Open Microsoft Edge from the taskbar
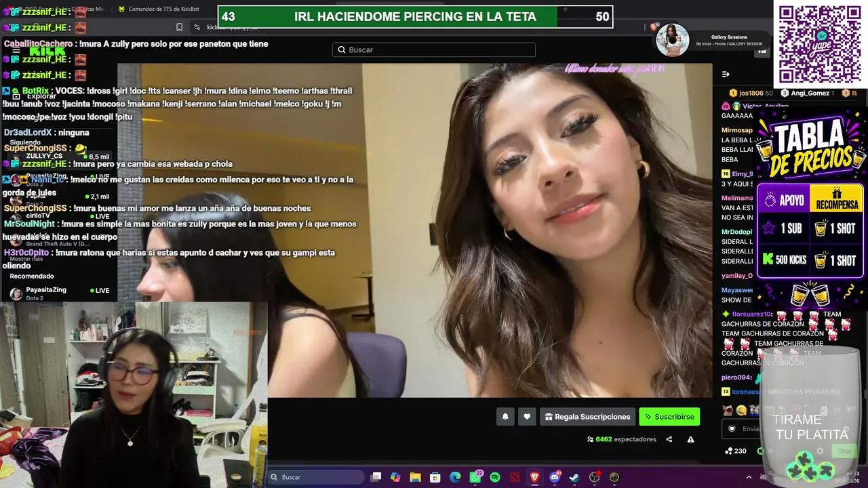 pos(455,477)
